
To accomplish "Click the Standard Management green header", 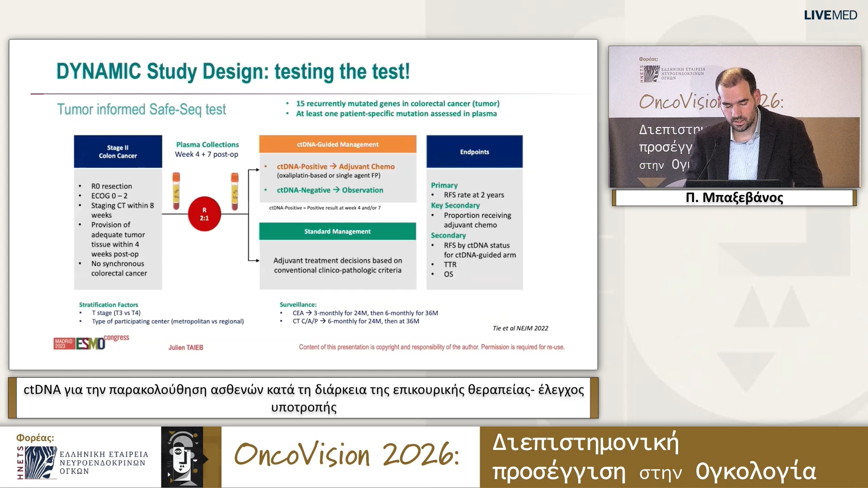I will point(337,231).
